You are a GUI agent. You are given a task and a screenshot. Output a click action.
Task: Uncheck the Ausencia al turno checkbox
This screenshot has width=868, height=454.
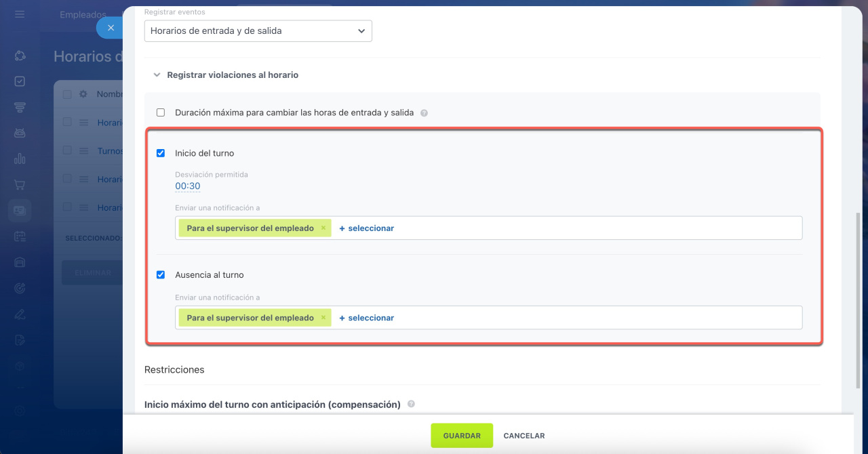click(x=161, y=275)
